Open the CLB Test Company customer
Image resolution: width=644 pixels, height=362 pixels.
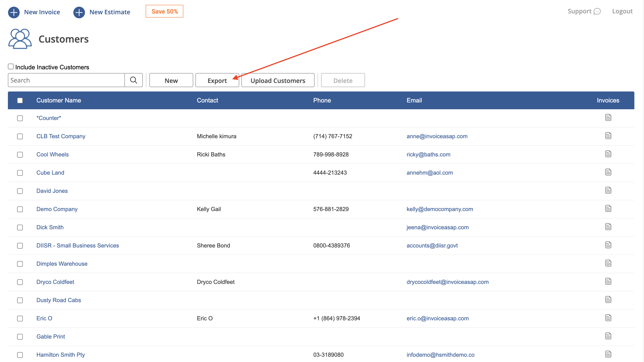(x=61, y=136)
